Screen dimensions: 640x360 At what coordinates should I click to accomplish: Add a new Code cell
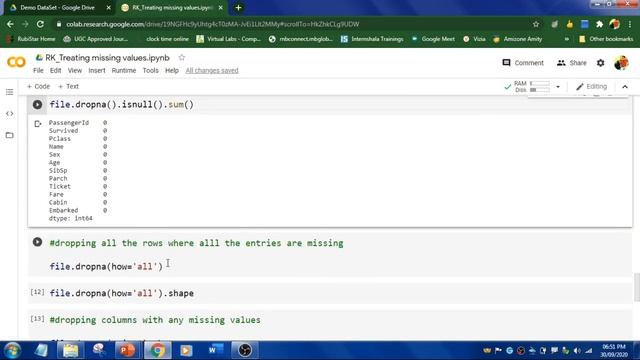pyautogui.click(x=38, y=87)
